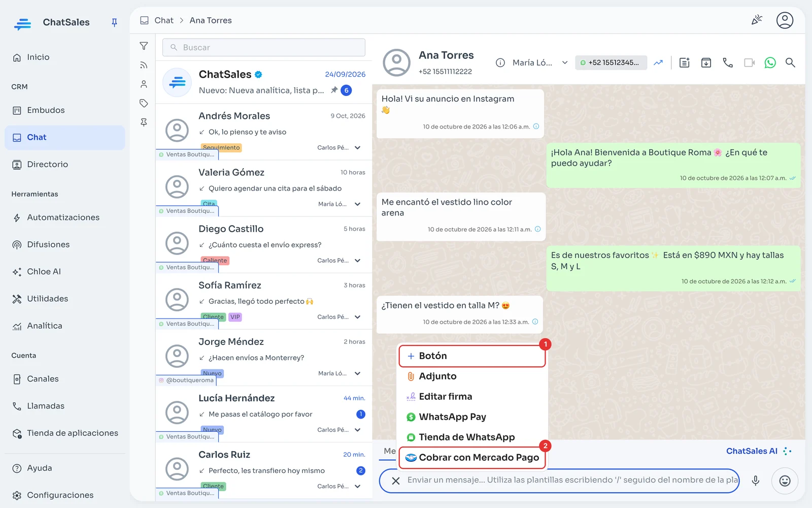This screenshot has height=508, width=812.
Task: Click the microphone voice message icon
Action: [x=756, y=481]
